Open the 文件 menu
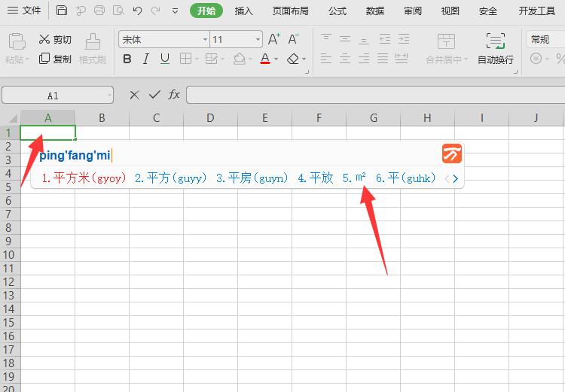This screenshot has height=392, width=565. [24, 11]
